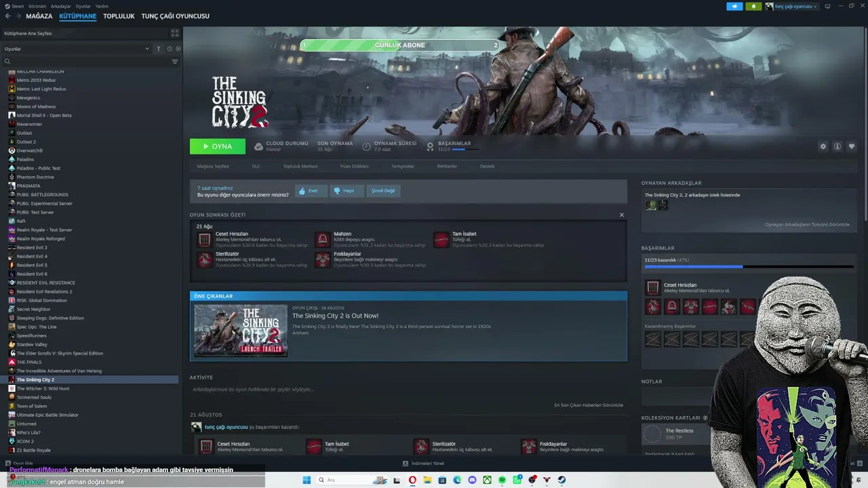This screenshot has height=488, width=868.
Task: Switch library to grid view icon
Action: click(175, 33)
